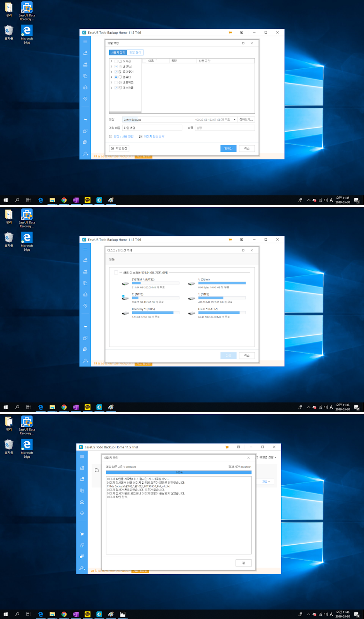Open the 고급 dropdown behind 이미지 확인 dialog
Image resolution: width=364 pixels, height=619 pixels.
(x=266, y=481)
